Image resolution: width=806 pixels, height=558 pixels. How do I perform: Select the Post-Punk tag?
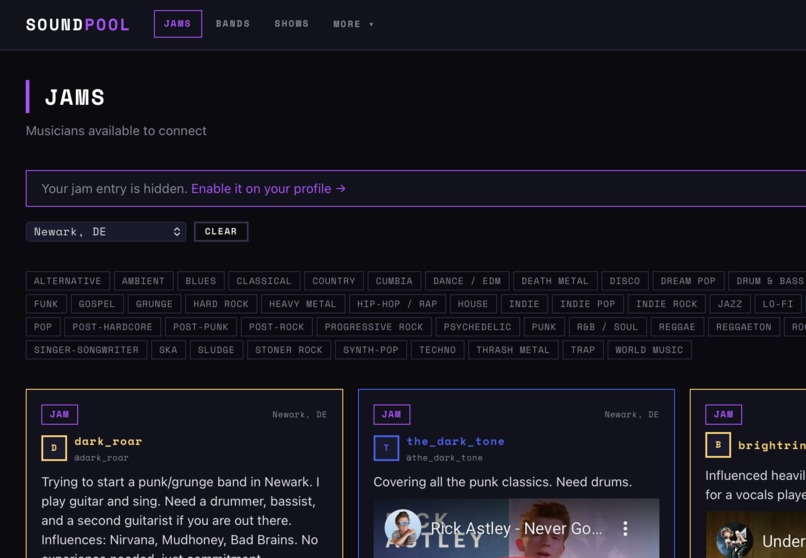[201, 327]
